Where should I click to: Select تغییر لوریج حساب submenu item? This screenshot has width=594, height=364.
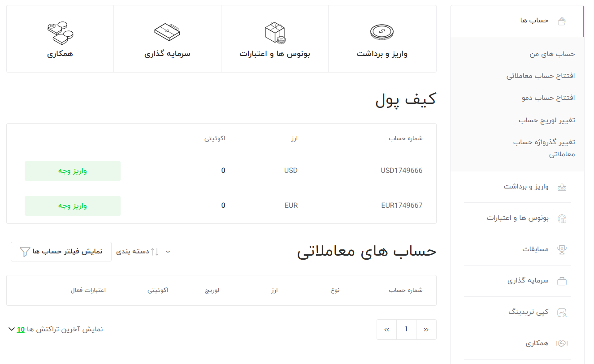547,120
